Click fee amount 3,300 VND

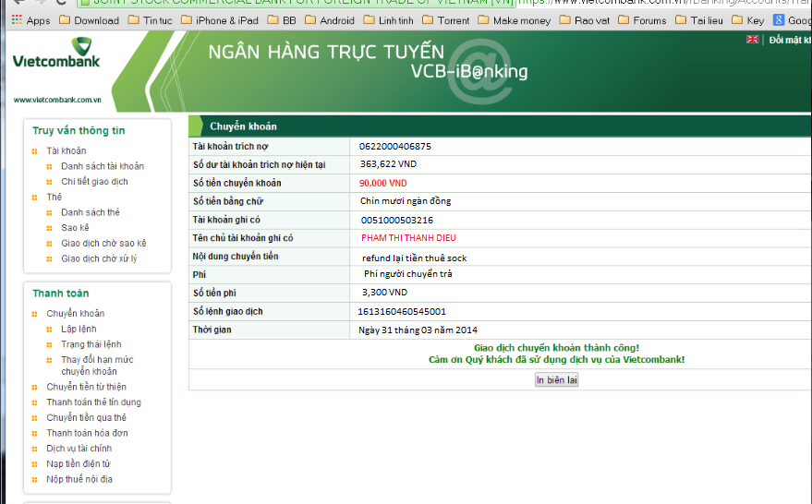pos(385,293)
